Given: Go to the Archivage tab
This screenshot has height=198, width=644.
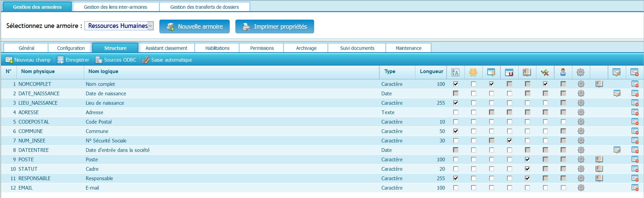Looking at the screenshot, I should tap(306, 48).
